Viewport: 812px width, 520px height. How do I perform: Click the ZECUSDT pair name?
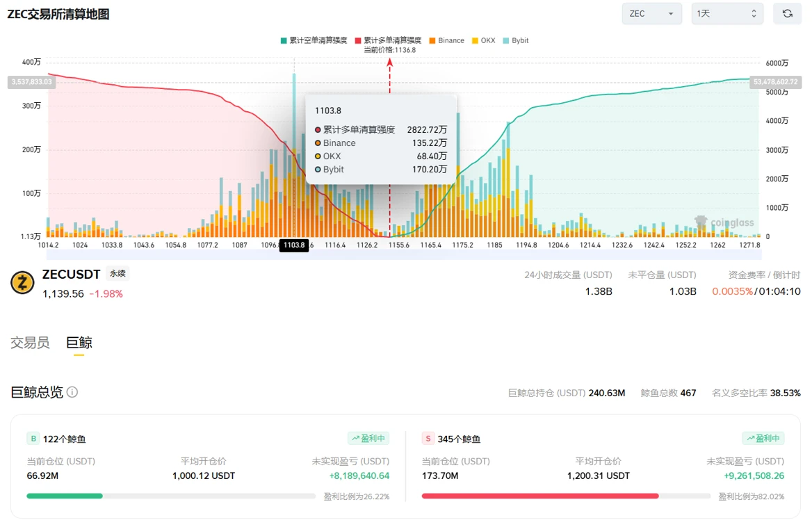72,275
